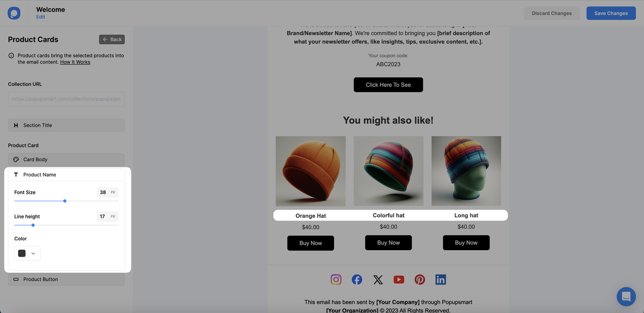Click the info icon beside product cards description
Image resolution: width=644 pixels, height=313 pixels.
pos(12,56)
